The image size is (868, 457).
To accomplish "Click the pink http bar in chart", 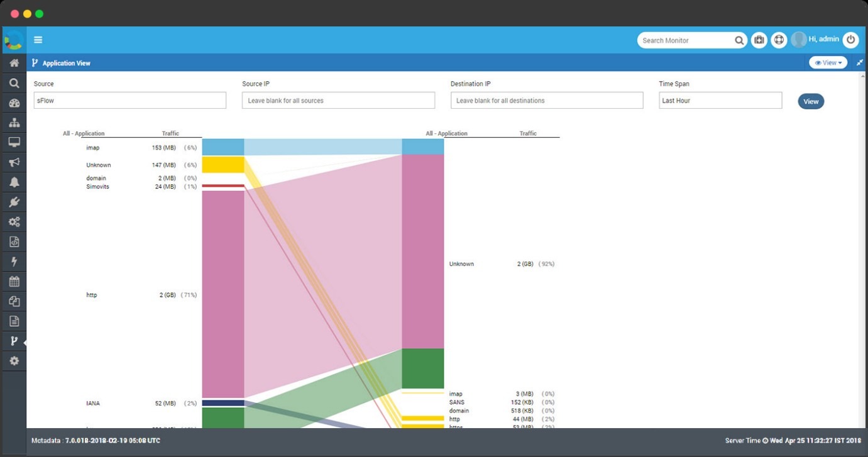I will [x=223, y=294].
